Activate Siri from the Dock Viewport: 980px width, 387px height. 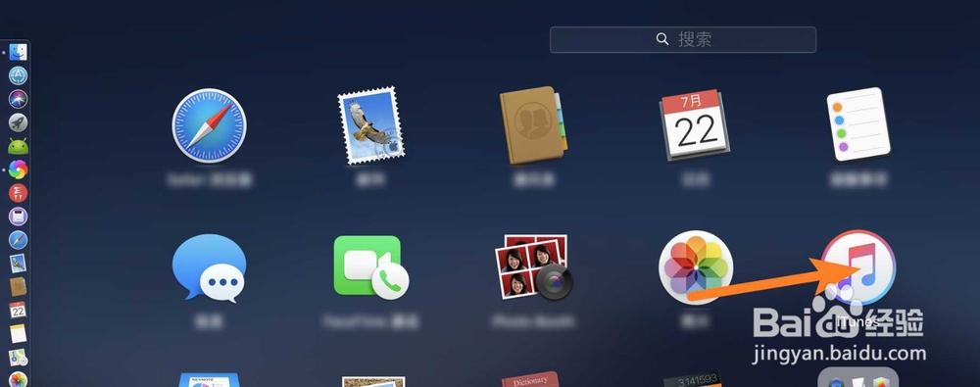click(x=18, y=99)
